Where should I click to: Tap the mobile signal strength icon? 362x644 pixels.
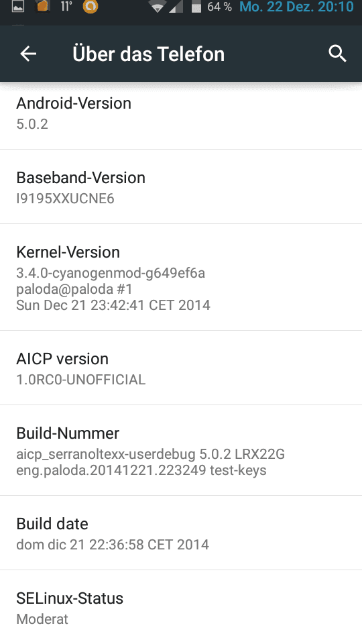coord(176,7)
